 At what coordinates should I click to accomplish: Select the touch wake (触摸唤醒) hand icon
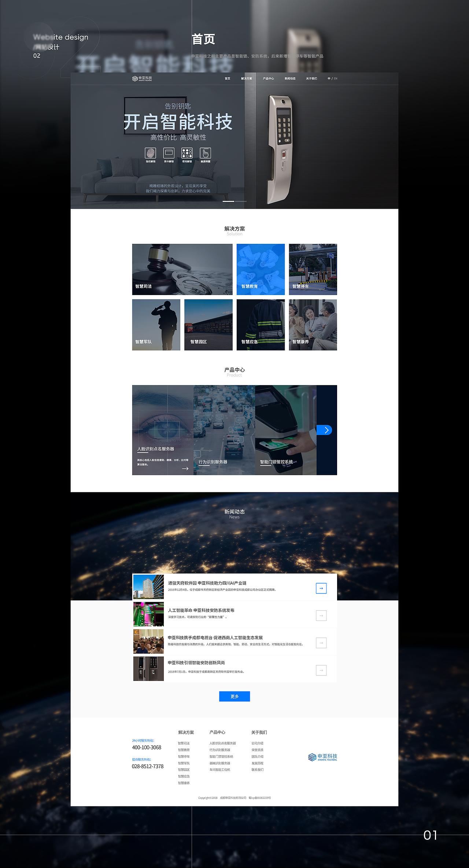tap(205, 153)
